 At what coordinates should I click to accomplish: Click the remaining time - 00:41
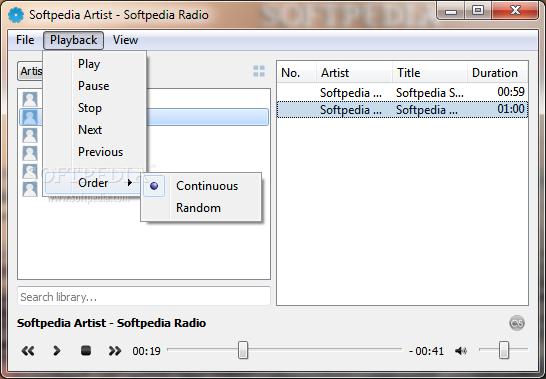tap(426, 351)
